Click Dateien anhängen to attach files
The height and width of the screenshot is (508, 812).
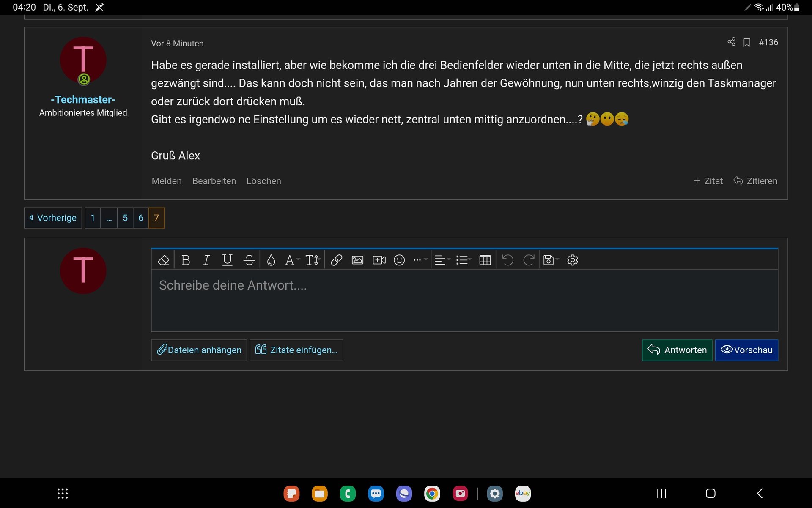coord(199,350)
